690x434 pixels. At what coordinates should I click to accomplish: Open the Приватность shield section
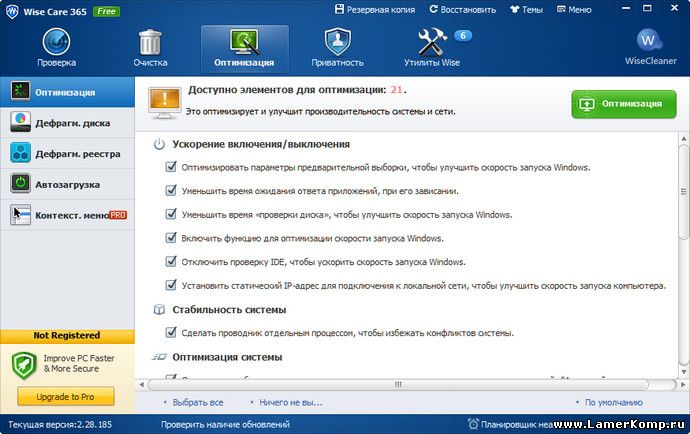point(338,48)
